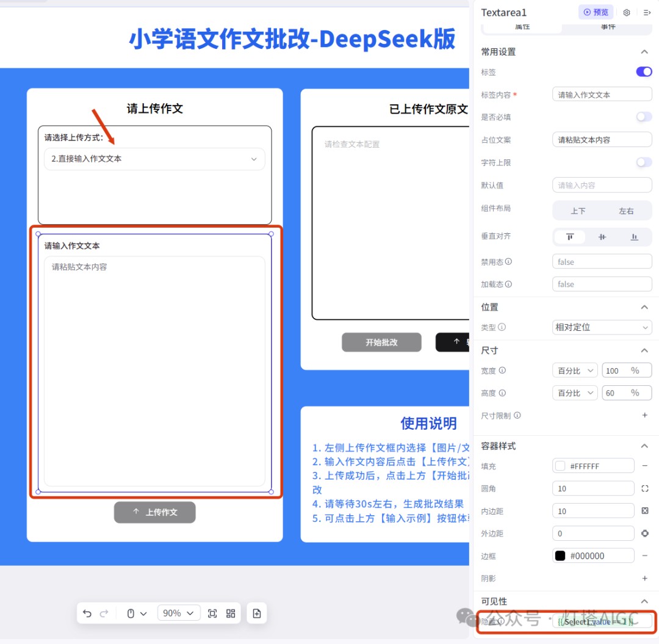Edit the 外边距 value field
The height and width of the screenshot is (644, 659).
[593, 534]
